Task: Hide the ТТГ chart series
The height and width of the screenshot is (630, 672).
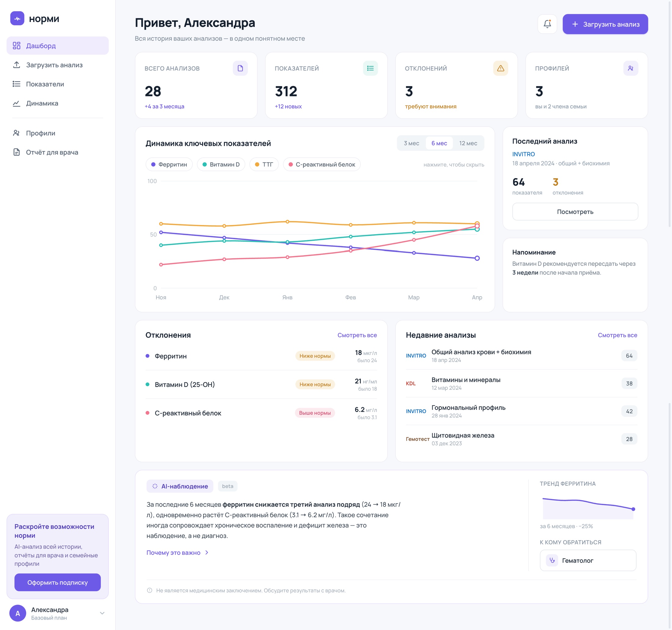Action: (x=264, y=164)
